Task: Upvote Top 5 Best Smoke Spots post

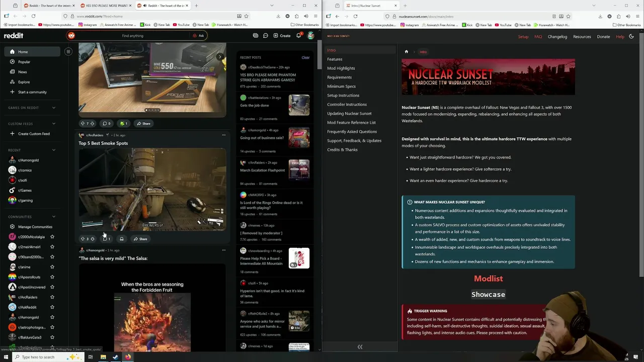Action: pyautogui.click(x=83, y=239)
